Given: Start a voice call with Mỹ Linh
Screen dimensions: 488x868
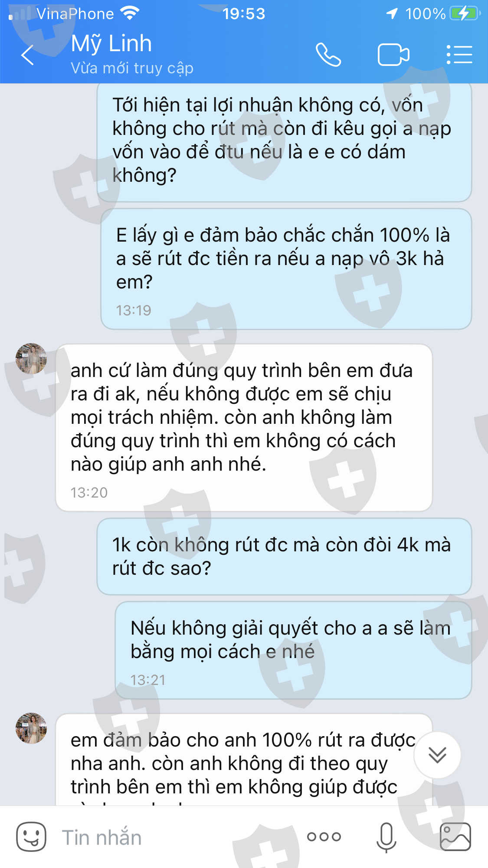Looking at the screenshot, I should [328, 55].
